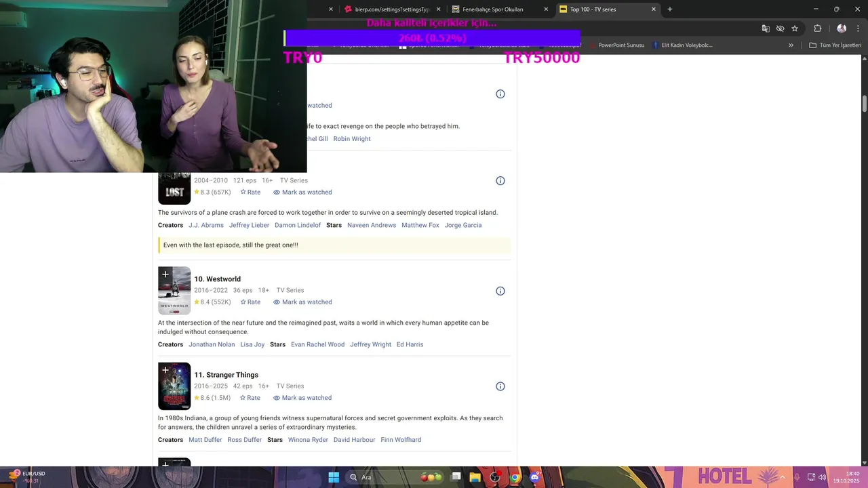
Task: Add Stranger Things to watchlist with plus icon
Action: pyautogui.click(x=165, y=370)
